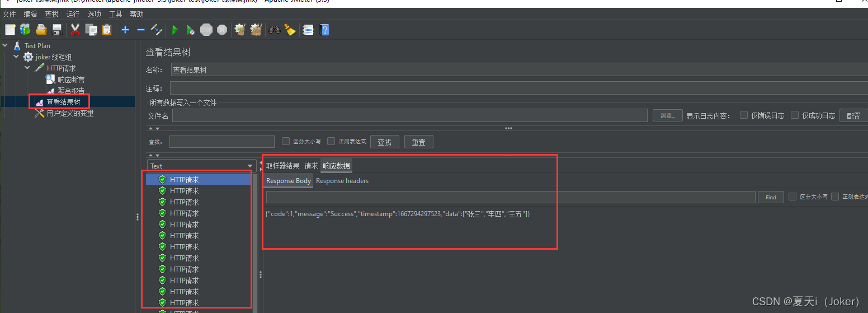Open the Templates icon in toolbar
The width and height of the screenshot is (868, 313).
click(25, 30)
